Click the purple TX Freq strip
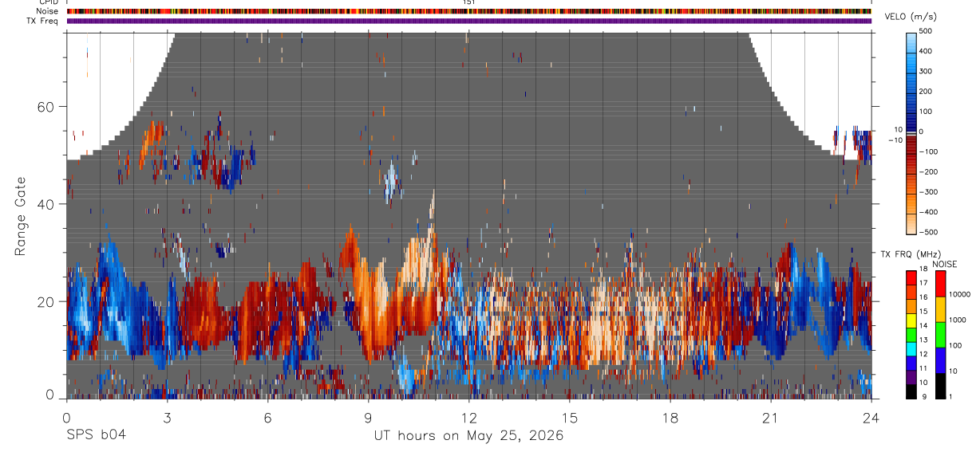The width and height of the screenshot is (980, 452). coord(469,21)
